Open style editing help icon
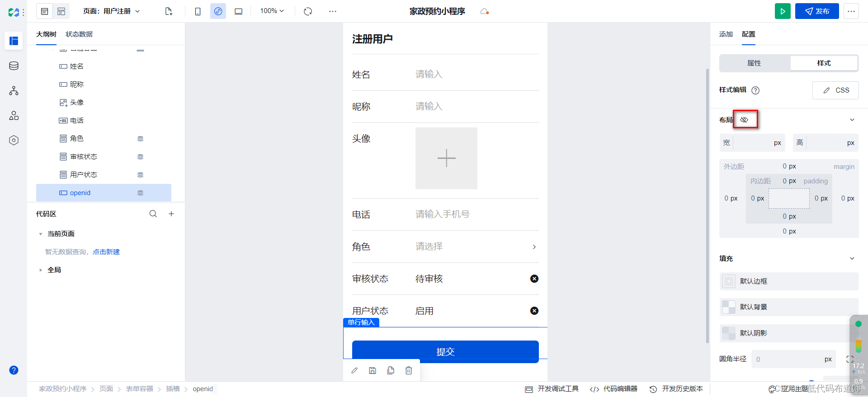This screenshot has width=868, height=397. (755, 90)
